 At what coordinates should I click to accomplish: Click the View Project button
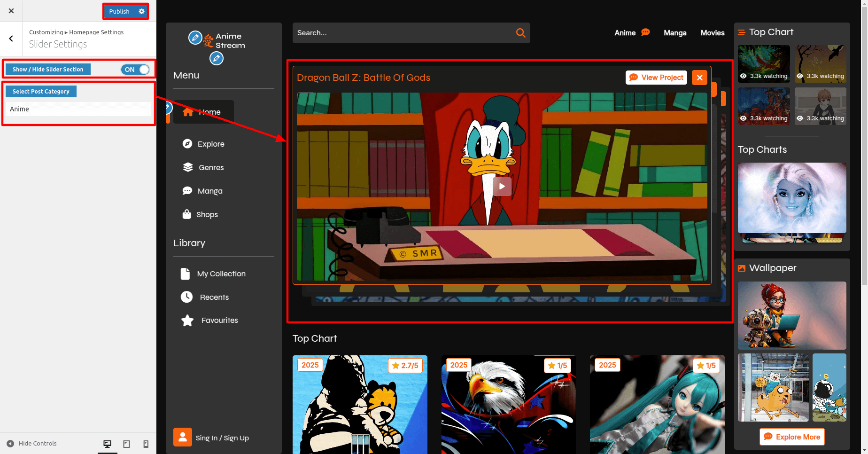coord(656,78)
